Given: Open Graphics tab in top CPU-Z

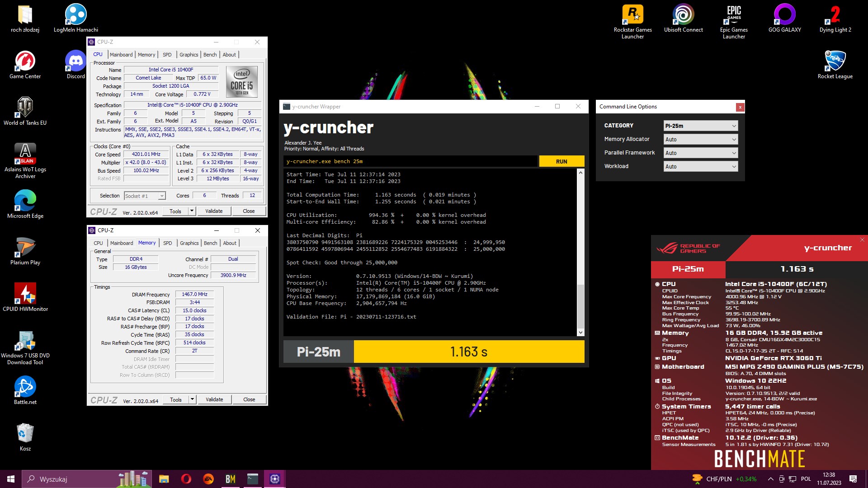Looking at the screenshot, I should [189, 55].
